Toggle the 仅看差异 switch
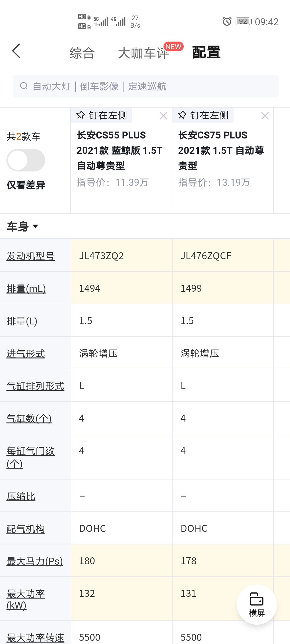 click(26, 160)
